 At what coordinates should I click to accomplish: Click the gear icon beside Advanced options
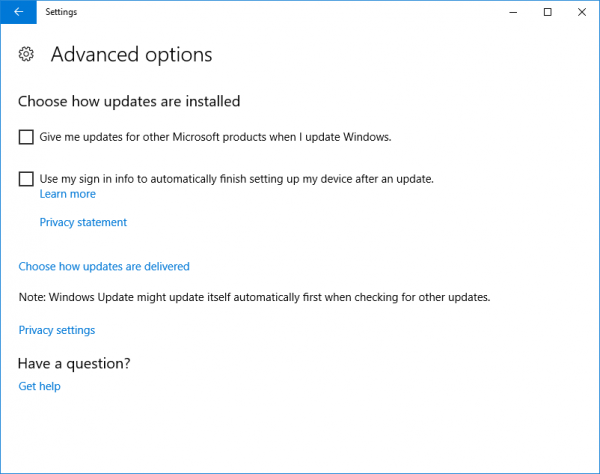(27, 54)
